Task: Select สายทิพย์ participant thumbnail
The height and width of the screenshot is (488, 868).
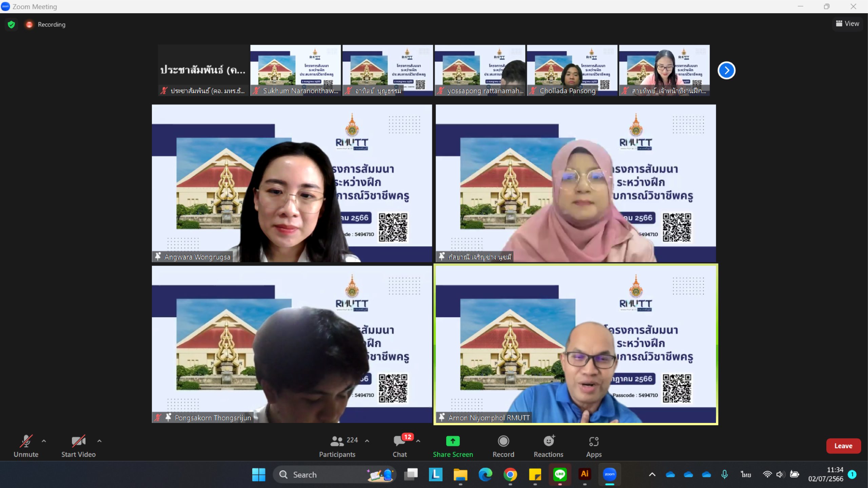Action: (x=664, y=70)
